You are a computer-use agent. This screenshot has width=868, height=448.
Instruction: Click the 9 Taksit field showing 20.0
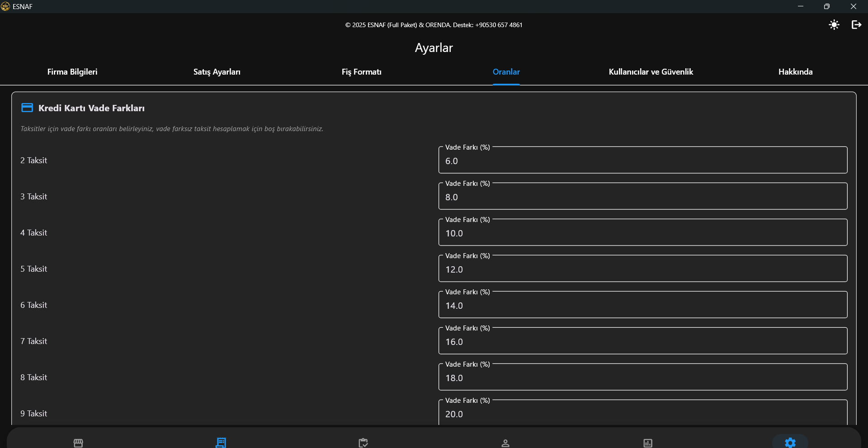point(642,414)
